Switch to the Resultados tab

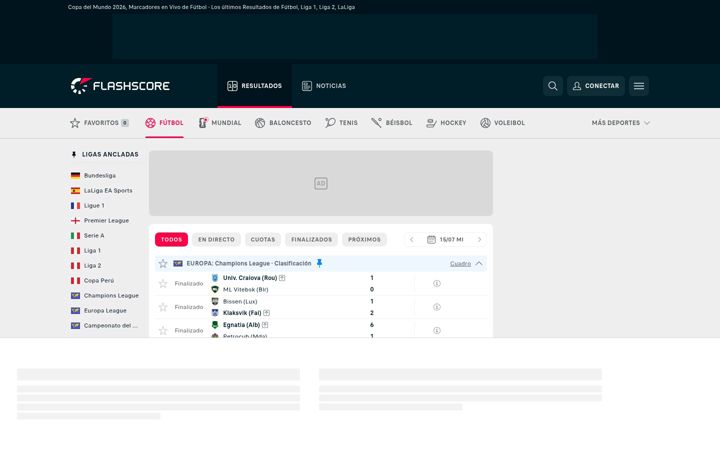[x=254, y=86]
